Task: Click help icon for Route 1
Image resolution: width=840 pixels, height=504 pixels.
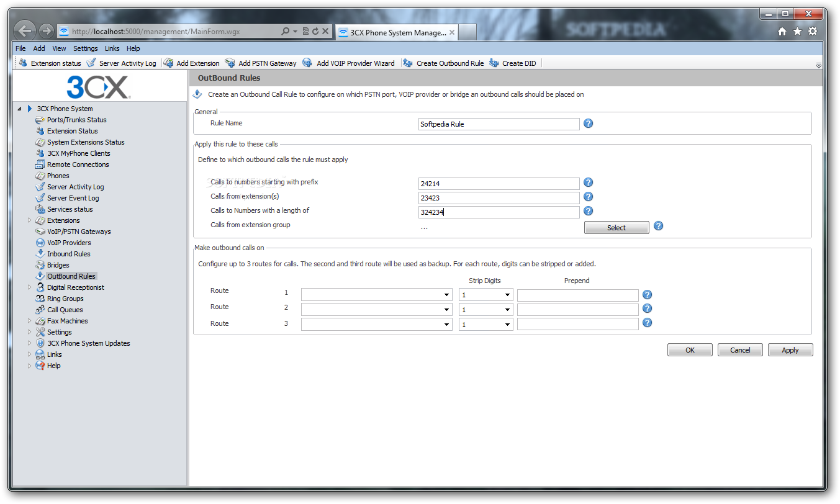Action: click(647, 295)
